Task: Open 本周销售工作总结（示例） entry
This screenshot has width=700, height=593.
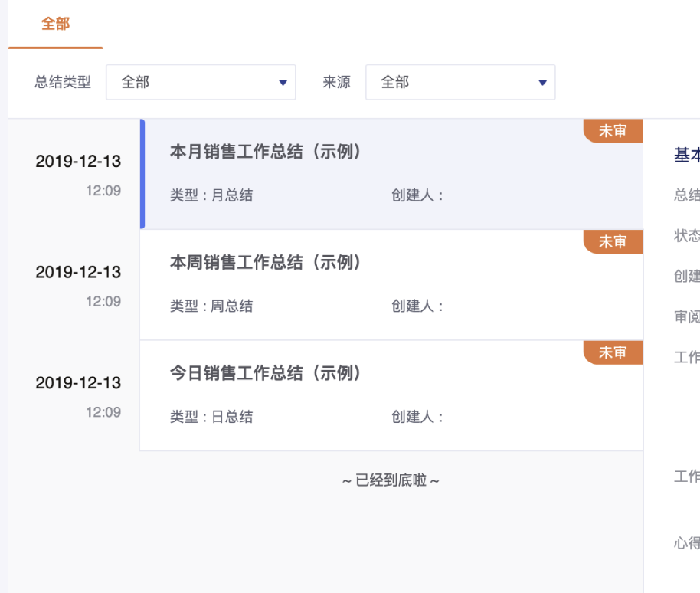Action: 391,285
